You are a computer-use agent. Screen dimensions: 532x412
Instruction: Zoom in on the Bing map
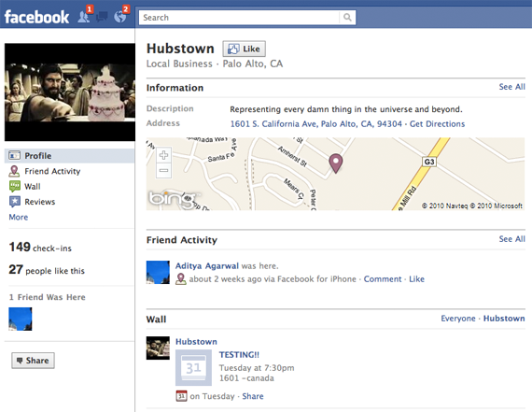coord(163,155)
